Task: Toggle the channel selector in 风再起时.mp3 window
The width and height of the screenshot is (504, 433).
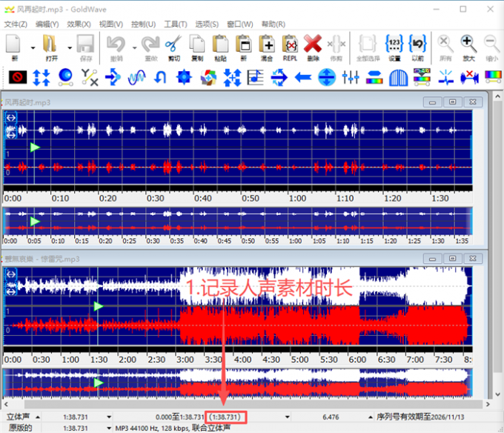Action: [11, 117]
